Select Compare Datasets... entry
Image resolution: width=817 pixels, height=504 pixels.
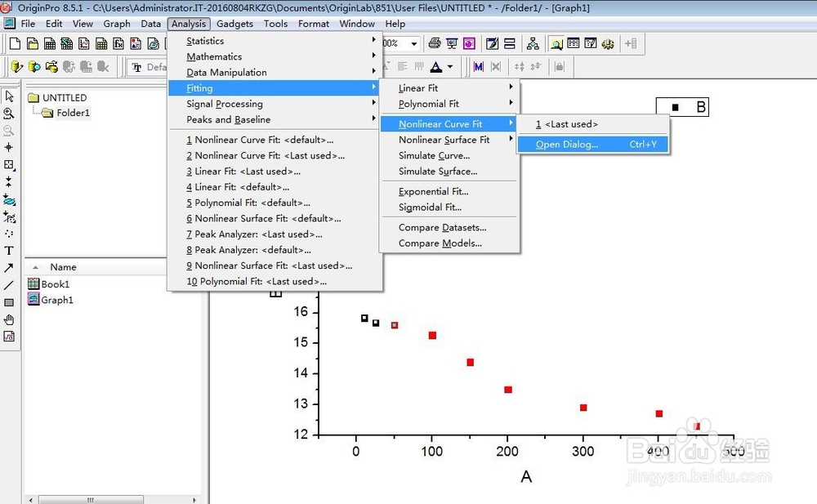[x=449, y=227]
